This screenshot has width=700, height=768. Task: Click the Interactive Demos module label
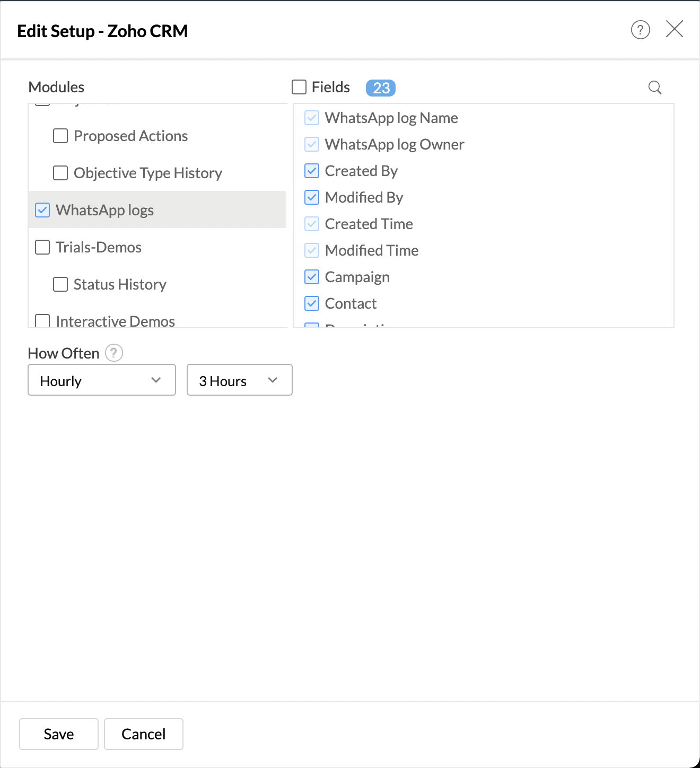[x=115, y=320]
